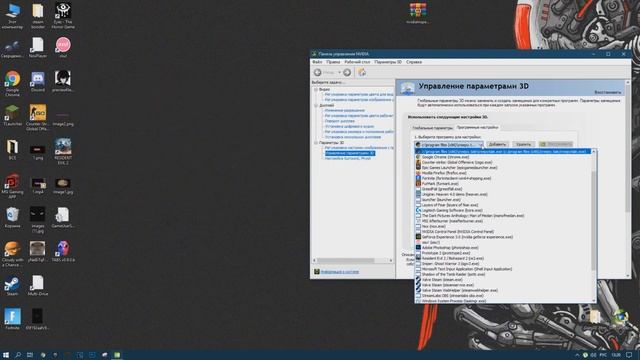Screen dimensions: 640x360
Task: Open Discord desktop shortcut
Action: tap(38, 82)
